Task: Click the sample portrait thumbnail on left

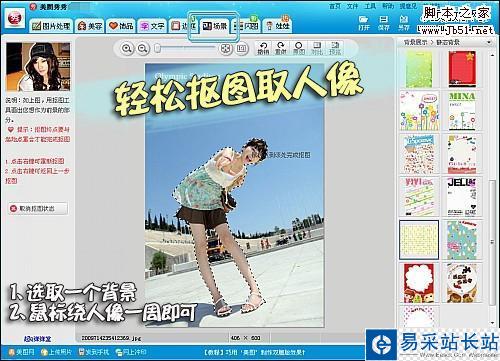Action: [38, 67]
